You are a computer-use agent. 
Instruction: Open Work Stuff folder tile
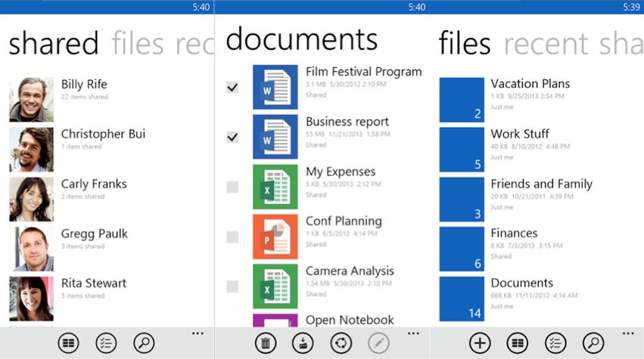[x=462, y=150]
